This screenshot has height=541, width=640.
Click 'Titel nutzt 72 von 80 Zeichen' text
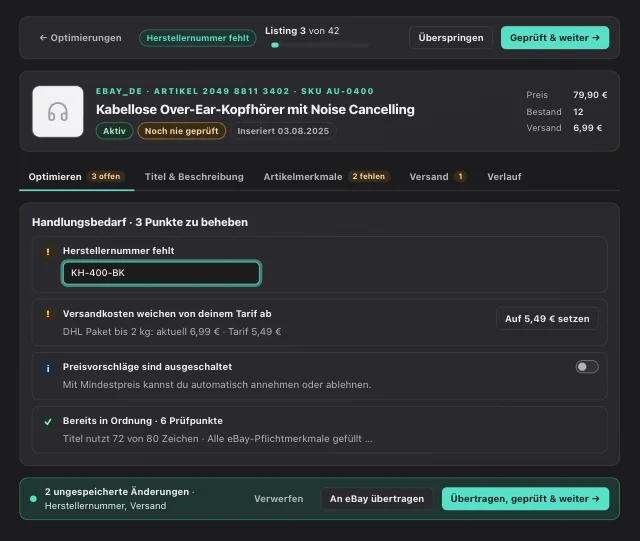131,439
